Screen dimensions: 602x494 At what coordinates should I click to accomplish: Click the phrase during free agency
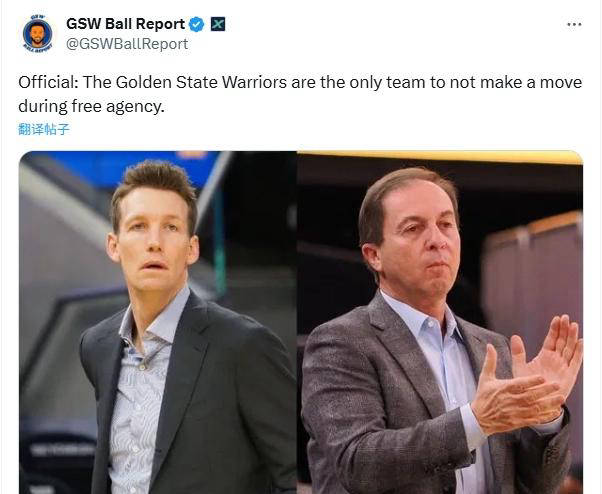91,106
